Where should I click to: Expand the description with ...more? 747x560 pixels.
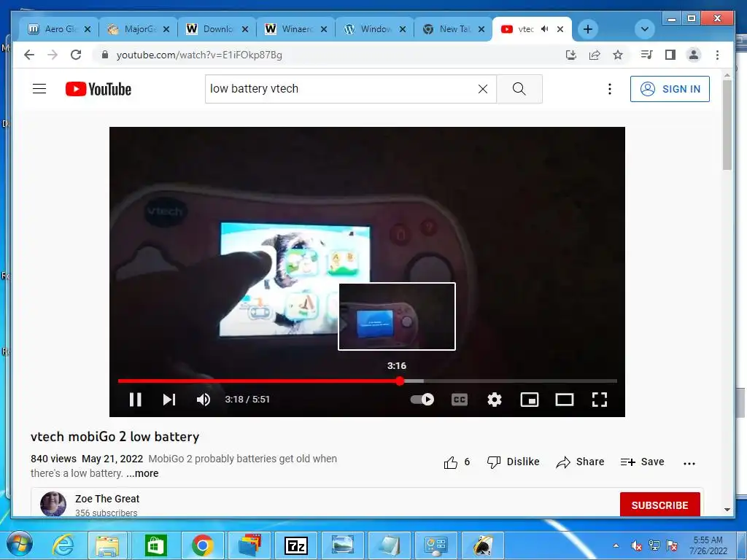[142, 473]
